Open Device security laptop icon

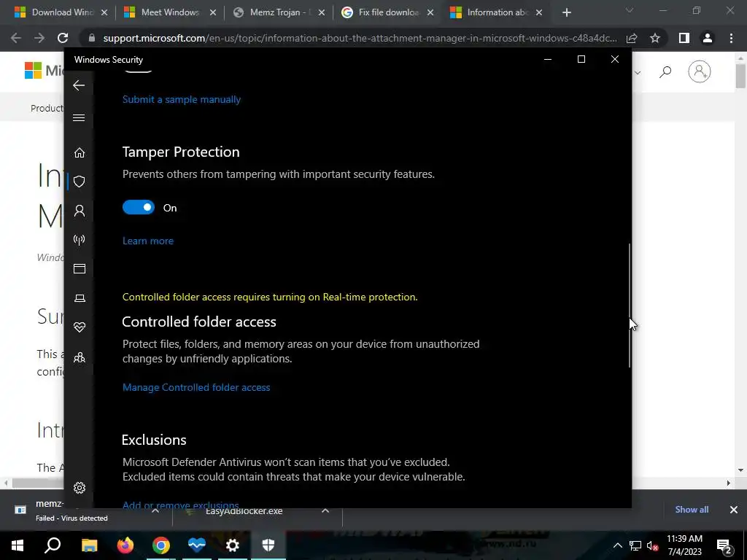pos(79,298)
